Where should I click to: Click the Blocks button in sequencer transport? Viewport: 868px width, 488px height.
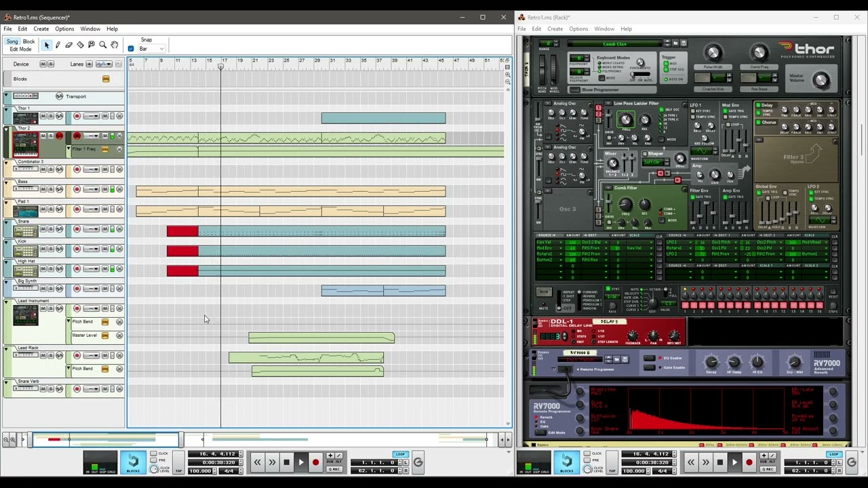coord(133,462)
